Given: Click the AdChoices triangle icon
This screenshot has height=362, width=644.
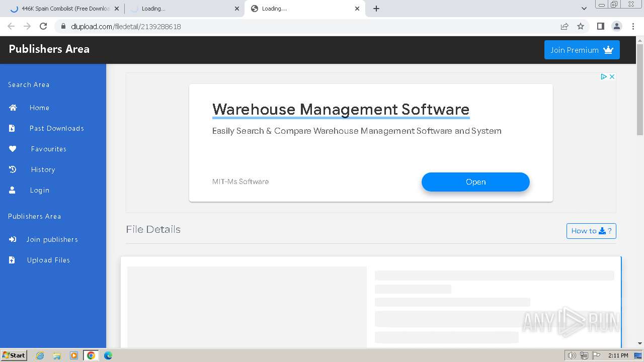Looking at the screenshot, I should pos(604,76).
